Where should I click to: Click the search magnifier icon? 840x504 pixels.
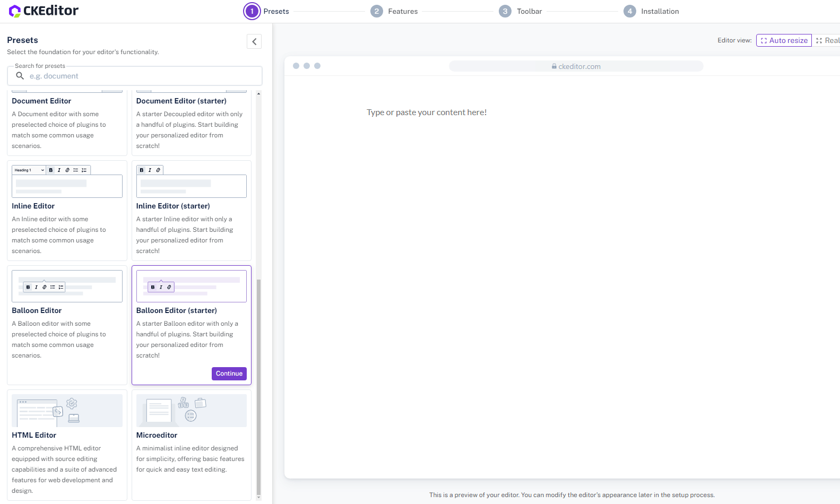(20, 76)
